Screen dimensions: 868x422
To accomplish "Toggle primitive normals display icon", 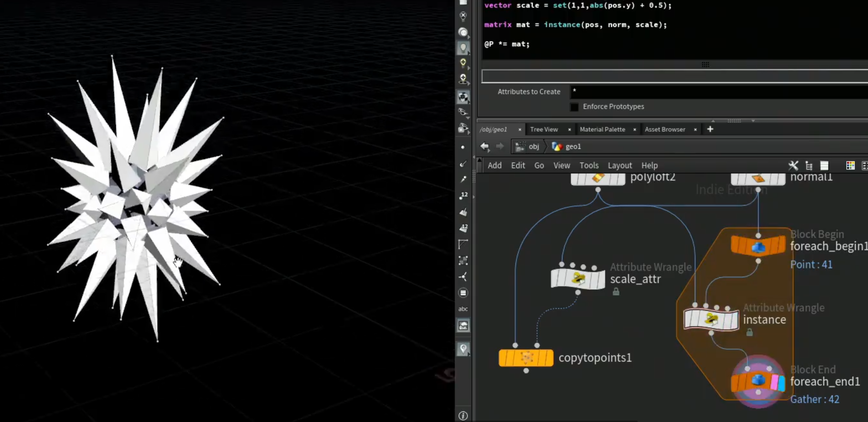I will [x=463, y=212].
